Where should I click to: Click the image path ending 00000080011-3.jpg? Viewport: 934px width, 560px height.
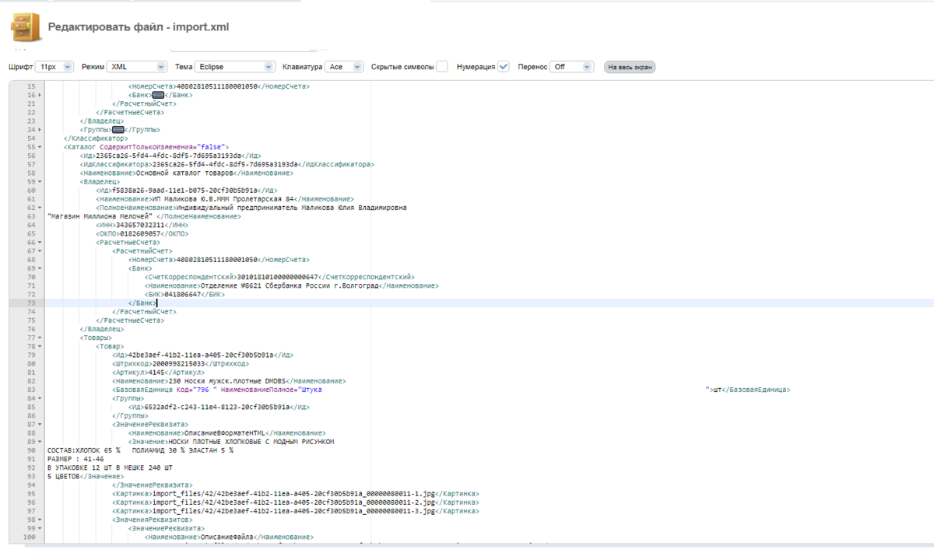tap(294, 510)
